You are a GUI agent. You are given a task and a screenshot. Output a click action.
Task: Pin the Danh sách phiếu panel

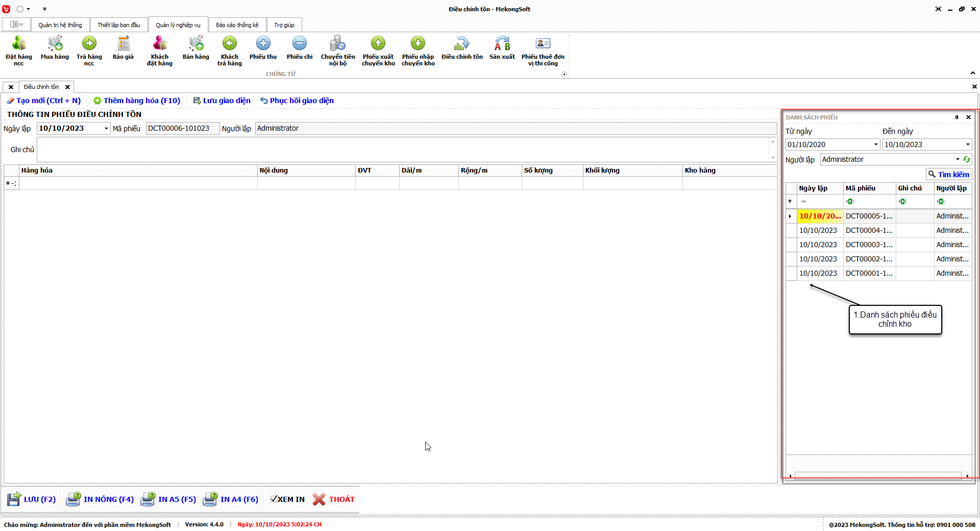point(957,117)
